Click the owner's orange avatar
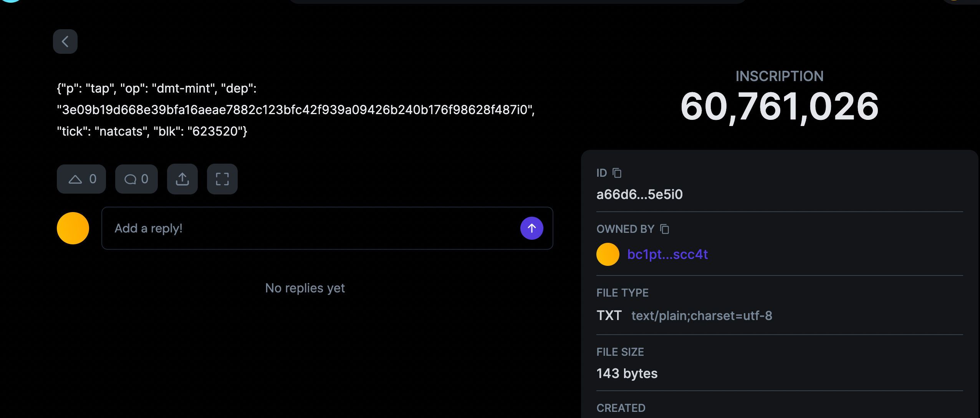Viewport: 980px width, 418px height. point(608,254)
